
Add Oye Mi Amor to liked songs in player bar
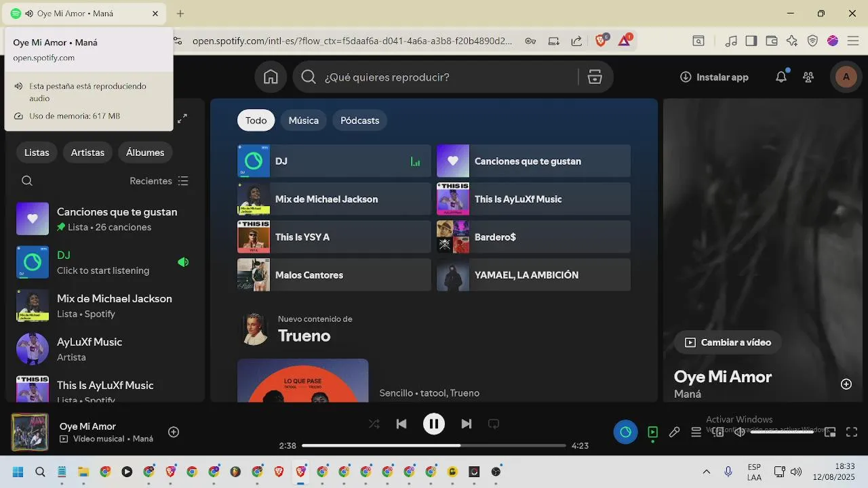(x=174, y=432)
